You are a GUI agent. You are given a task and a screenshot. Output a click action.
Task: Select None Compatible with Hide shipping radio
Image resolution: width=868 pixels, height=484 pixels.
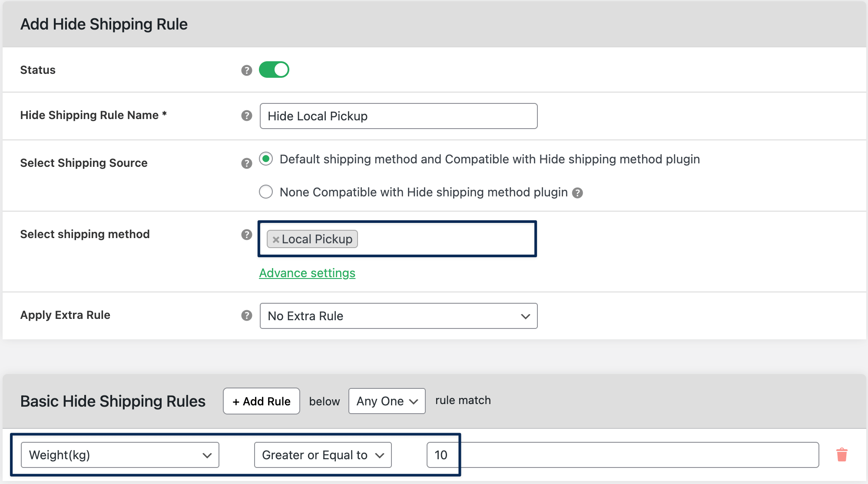pyautogui.click(x=266, y=192)
